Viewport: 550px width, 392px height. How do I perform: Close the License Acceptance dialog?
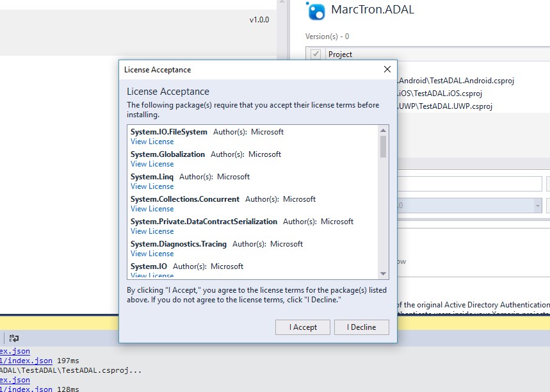pos(387,69)
